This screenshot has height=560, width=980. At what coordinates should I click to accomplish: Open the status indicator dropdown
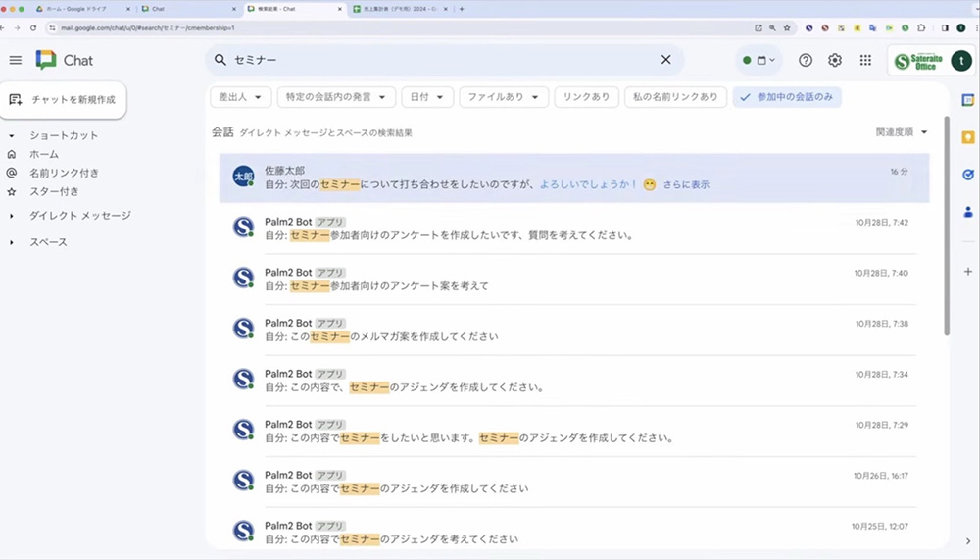point(759,60)
